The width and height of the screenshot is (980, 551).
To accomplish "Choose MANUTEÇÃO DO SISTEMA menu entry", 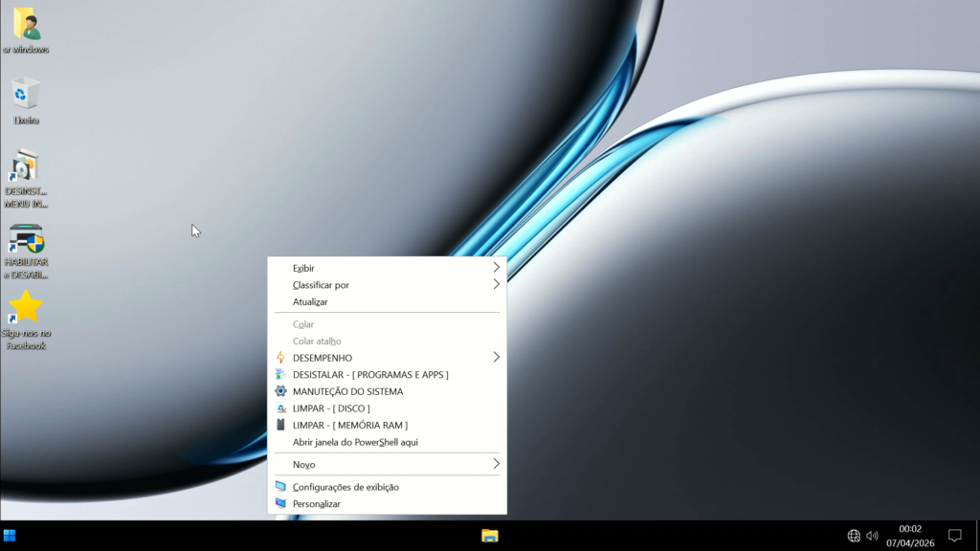I will (x=347, y=391).
